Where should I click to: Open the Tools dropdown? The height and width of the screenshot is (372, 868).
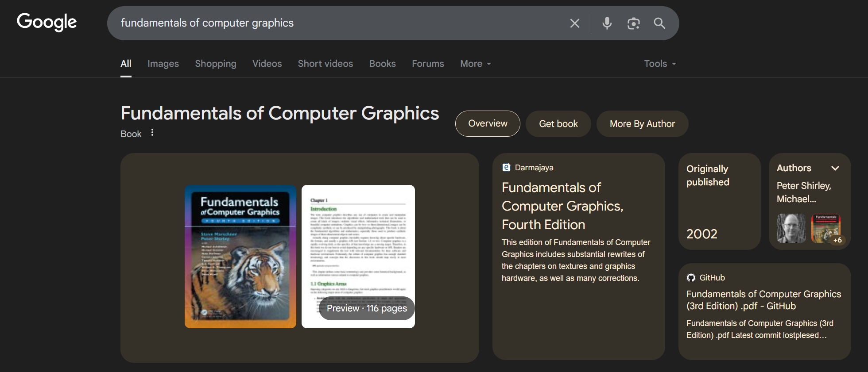660,64
